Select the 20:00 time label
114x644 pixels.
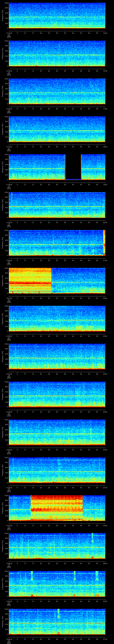tap(105, 223)
